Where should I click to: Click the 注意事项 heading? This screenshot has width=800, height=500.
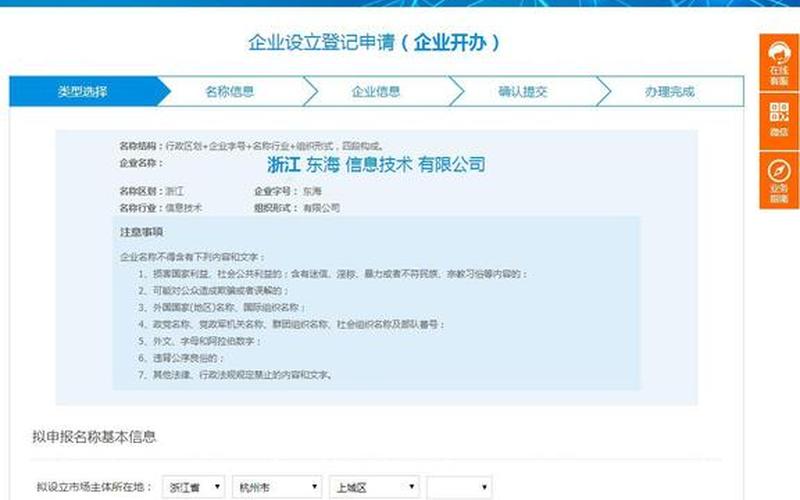pos(141,232)
